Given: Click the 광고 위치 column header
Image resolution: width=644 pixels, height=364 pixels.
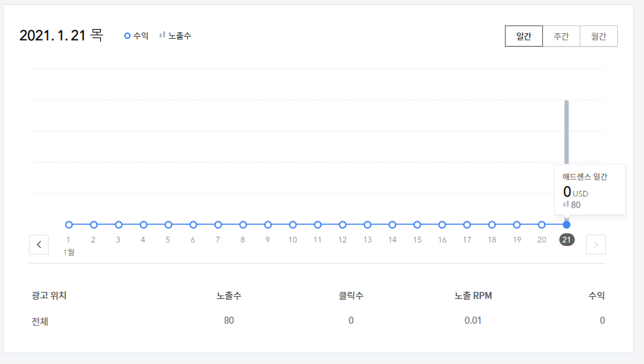Looking at the screenshot, I should [49, 295].
